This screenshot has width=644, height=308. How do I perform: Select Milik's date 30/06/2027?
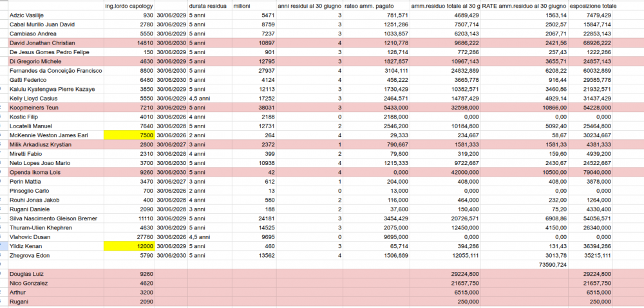tap(171, 144)
